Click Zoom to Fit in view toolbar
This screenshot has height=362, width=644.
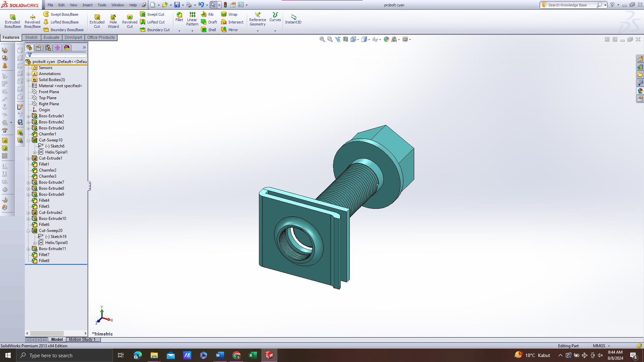322,39
